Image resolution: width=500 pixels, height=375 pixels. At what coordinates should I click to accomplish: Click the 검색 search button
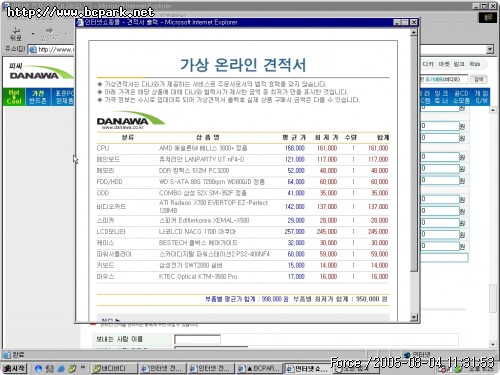pos(478,79)
